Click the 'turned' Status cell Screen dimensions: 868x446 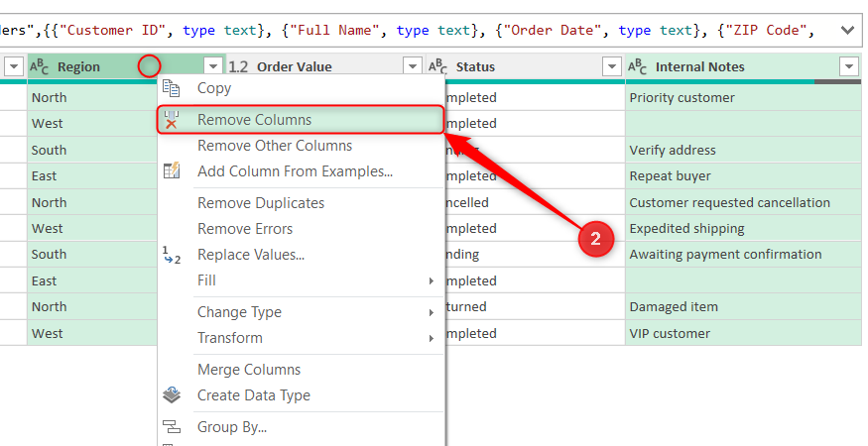[x=535, y=307]
